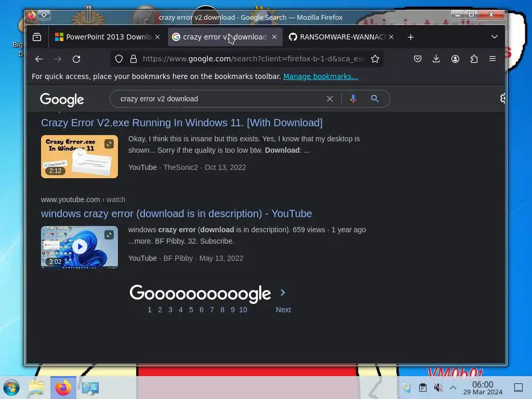Switch to RANSOMWARE-WANNACRY GitHub tab
Viewport: 532px width, 399px height.
pos(342,37)
